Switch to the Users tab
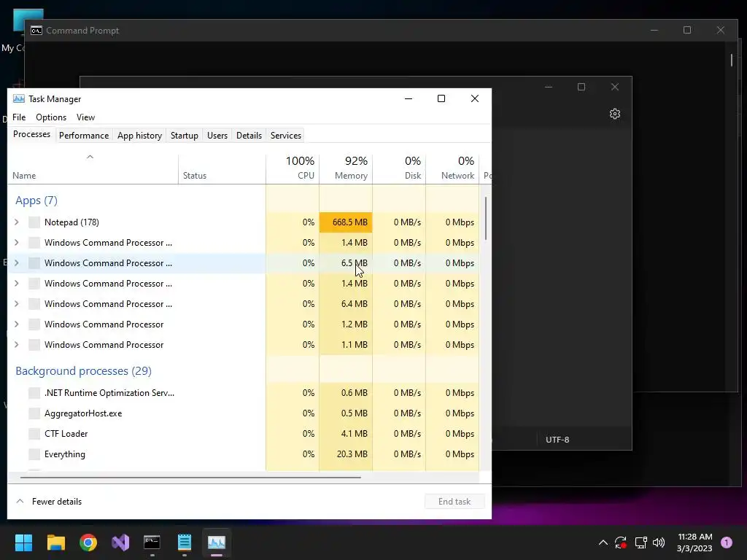747x560 pixels. pyautogui.click(x=217, y=136)
